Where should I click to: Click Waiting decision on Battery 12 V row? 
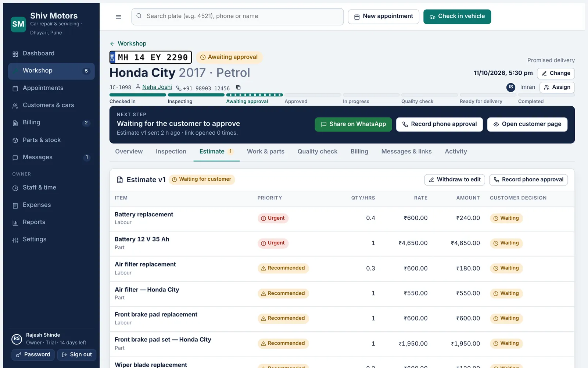pos(506,243)
